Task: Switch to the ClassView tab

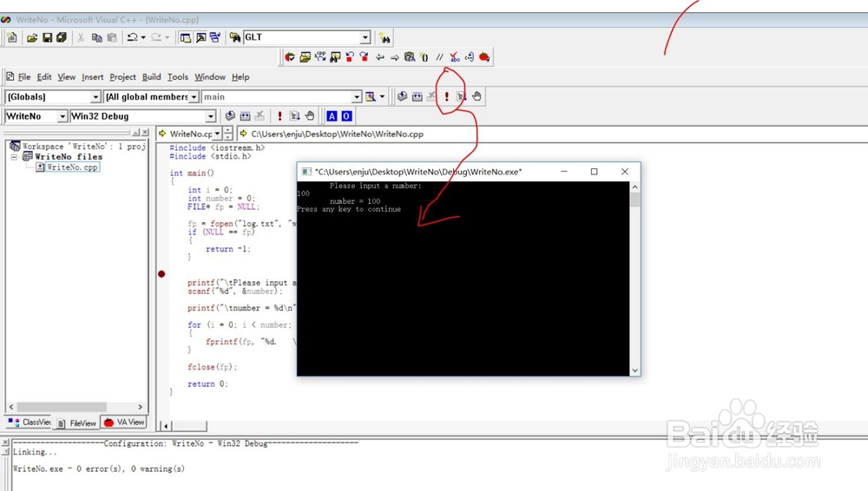Action: (30, 422)
